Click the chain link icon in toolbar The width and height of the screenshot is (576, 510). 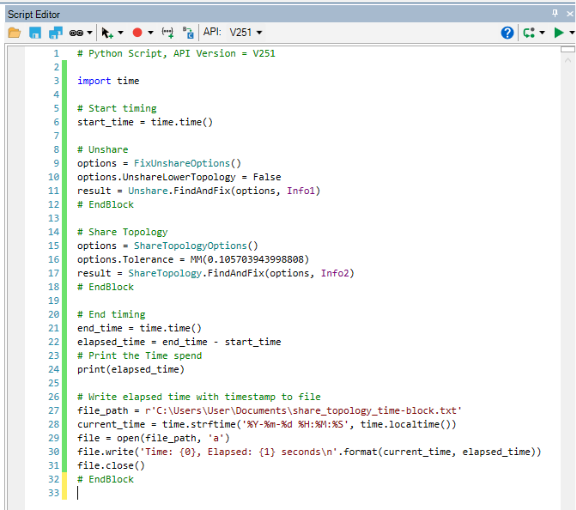coord(76,33)
